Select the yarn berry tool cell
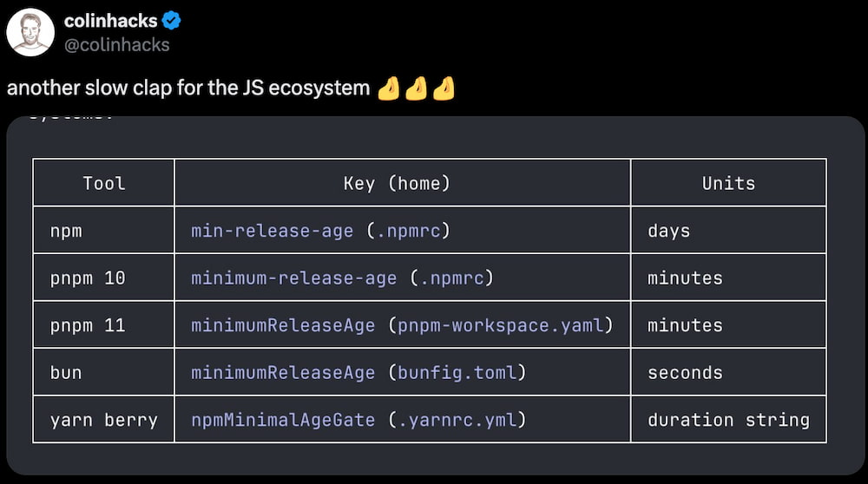The image size is (868, 484). 104,419
